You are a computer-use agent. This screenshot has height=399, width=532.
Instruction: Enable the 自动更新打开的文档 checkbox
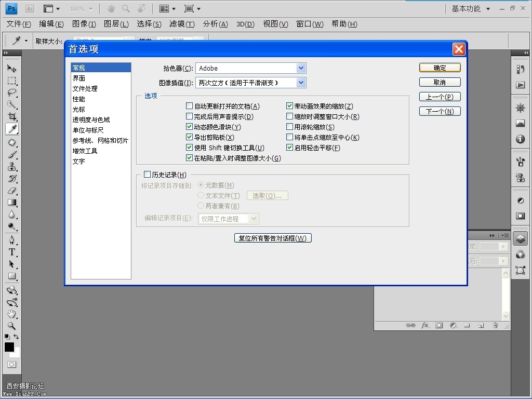pos(190,107)
